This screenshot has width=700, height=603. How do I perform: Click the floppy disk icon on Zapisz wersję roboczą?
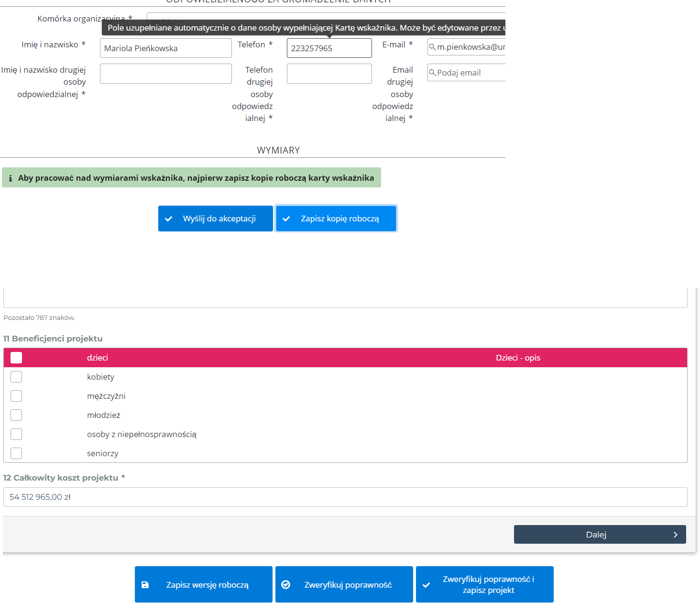pyautogui.click(x=145, y=585)
